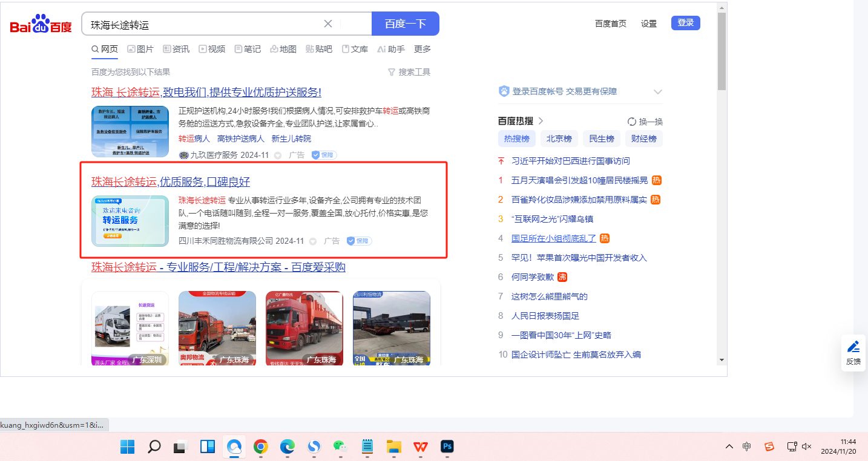The width and height of the screenshot is (868, 461).
Task: Click the 换一换 refresh icon
Action: pyautogui.click(x=632, y=122)
